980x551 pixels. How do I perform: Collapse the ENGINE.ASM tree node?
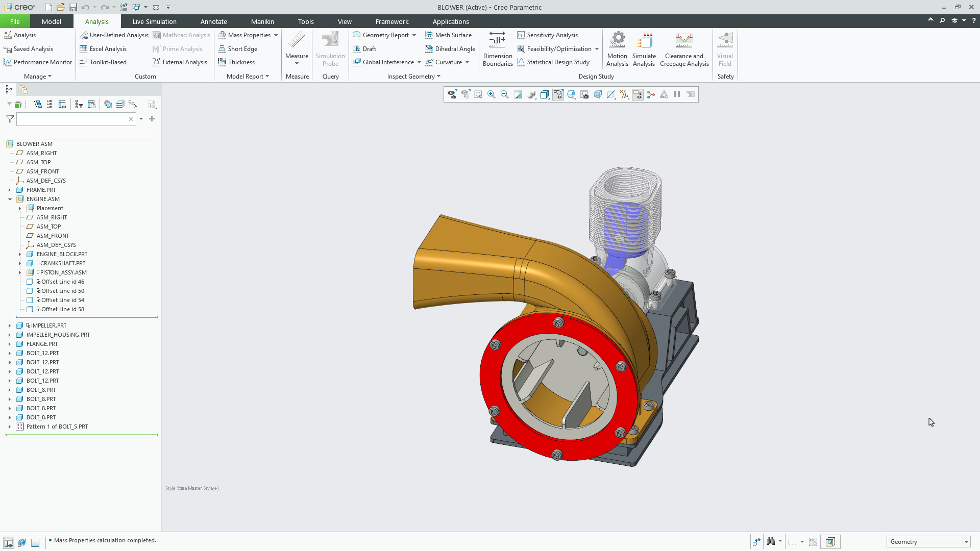10,199
